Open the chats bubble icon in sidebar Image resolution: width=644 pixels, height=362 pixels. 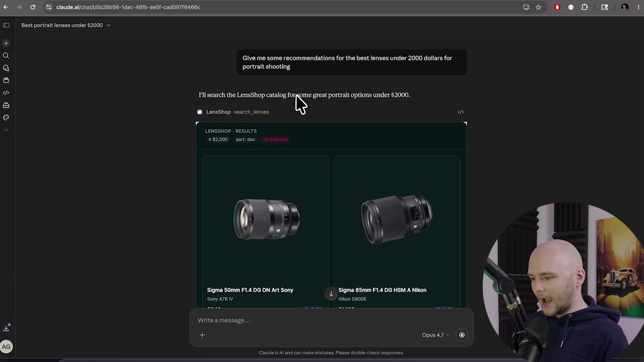(x=6, y=68)
